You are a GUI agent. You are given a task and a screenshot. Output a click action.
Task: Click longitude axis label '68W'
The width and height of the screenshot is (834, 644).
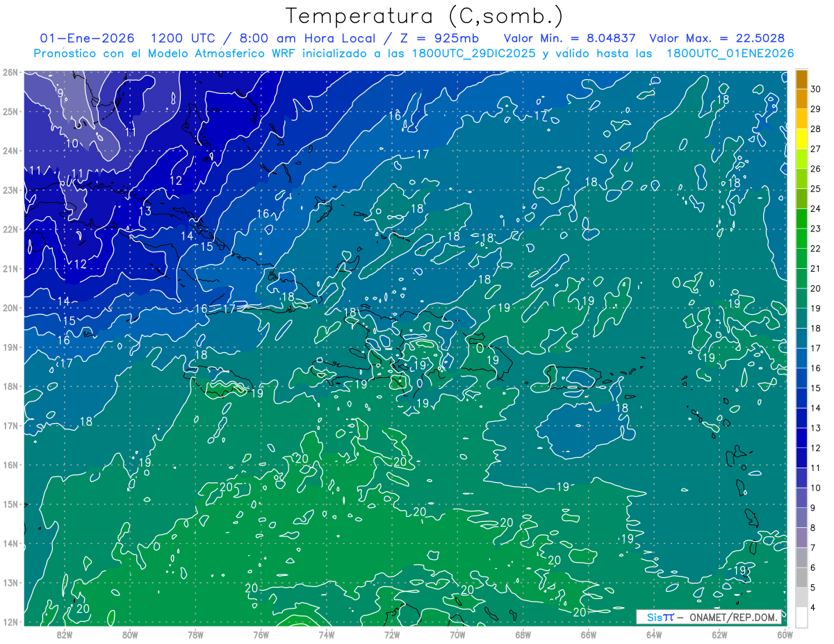[x=523, y=634]
